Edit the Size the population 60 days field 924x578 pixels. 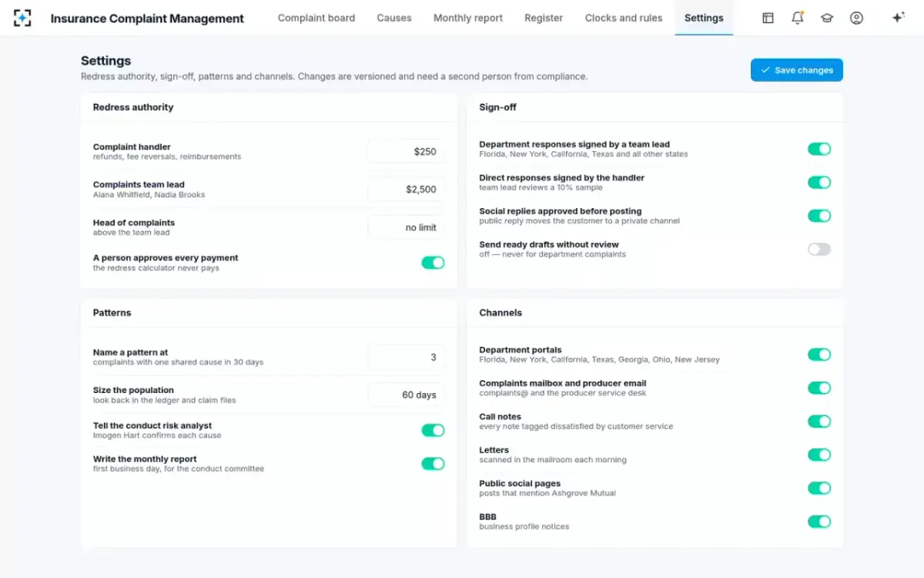tap(407, 395)
